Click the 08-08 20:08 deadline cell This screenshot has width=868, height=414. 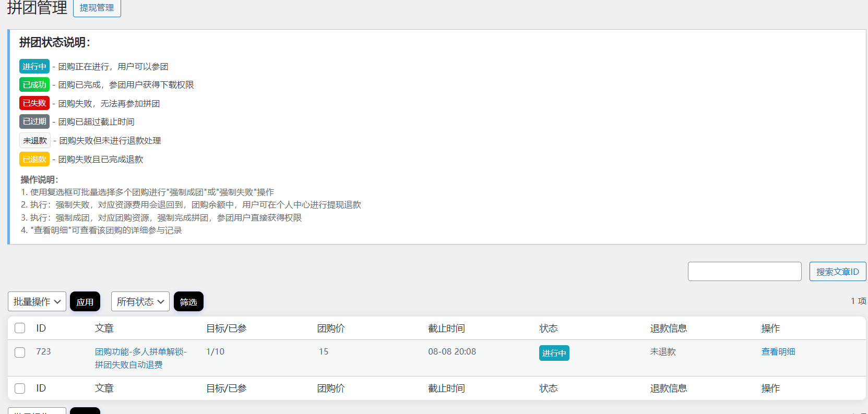[x=452, y=352]
